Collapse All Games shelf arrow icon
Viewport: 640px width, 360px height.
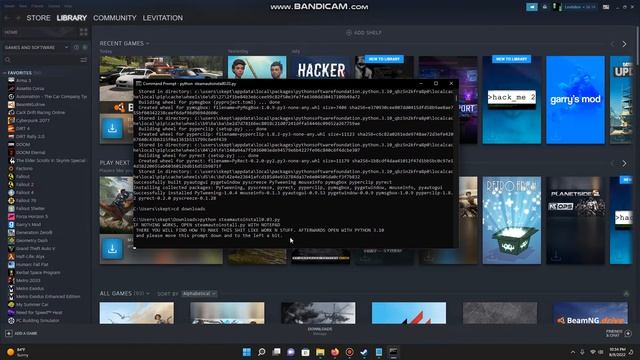click(626, 293)
